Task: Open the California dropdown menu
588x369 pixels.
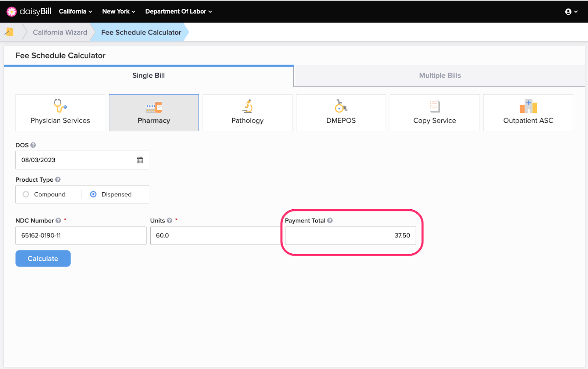Action: tap(75, 11)
